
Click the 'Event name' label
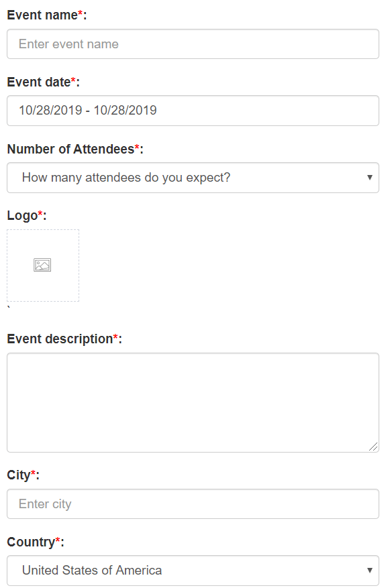tap(42, 15)
